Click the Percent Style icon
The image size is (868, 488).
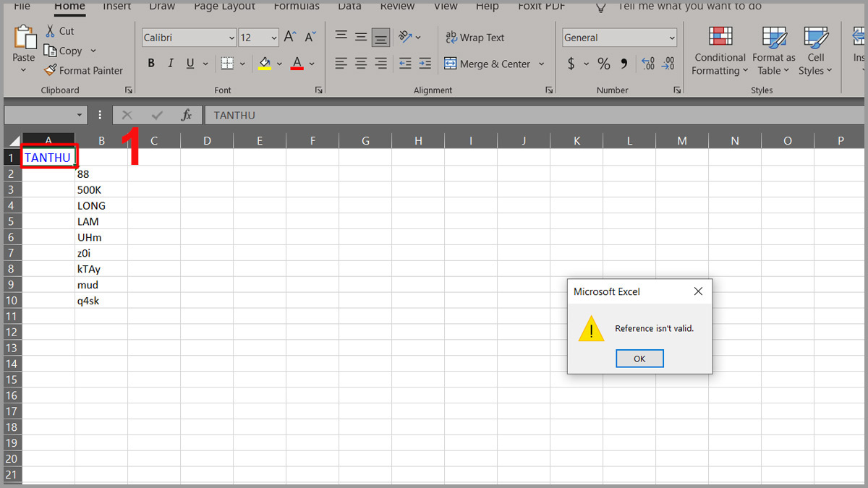[x=604, y=64]
